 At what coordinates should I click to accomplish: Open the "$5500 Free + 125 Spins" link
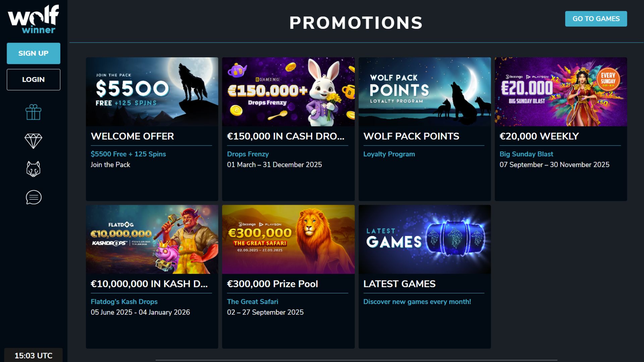point(128,154)
